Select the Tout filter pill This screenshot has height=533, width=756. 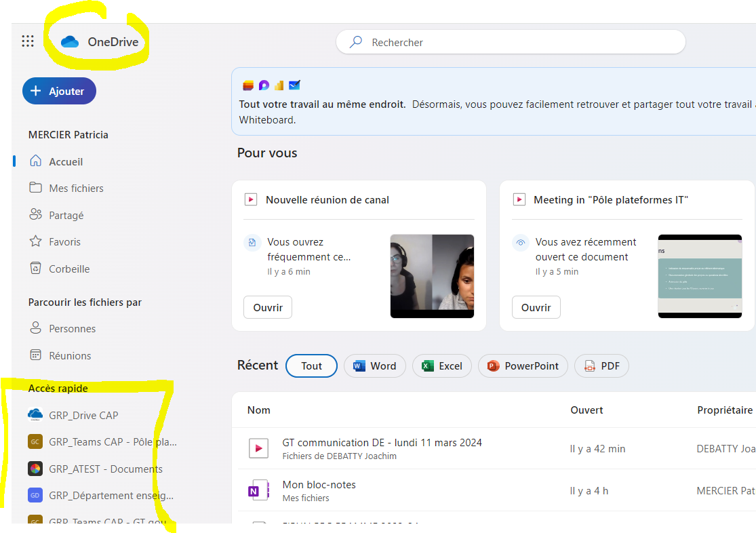(x=311, y=366)
